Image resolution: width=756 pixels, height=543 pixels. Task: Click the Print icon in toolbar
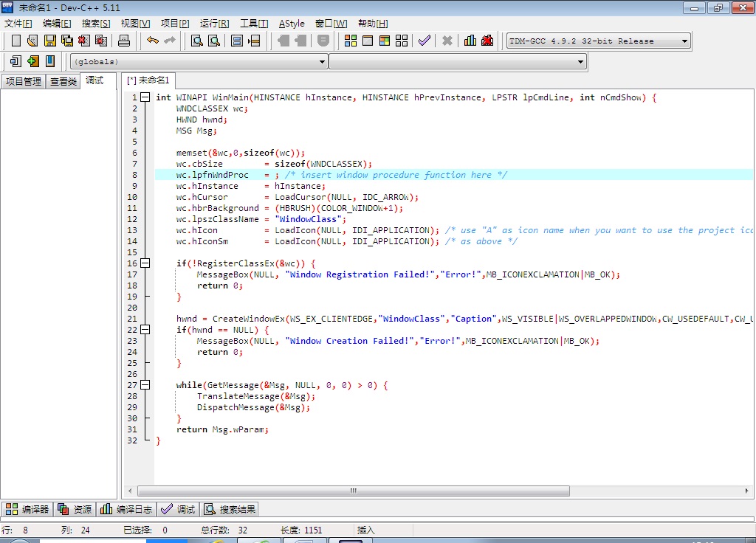pyautogui.click(x=124, y=41)
